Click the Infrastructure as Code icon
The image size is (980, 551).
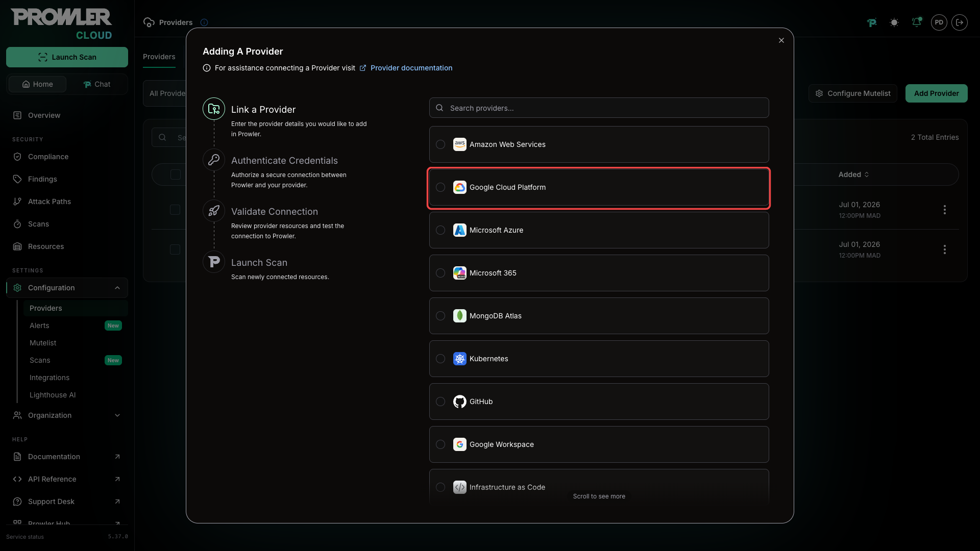(460, 487)
